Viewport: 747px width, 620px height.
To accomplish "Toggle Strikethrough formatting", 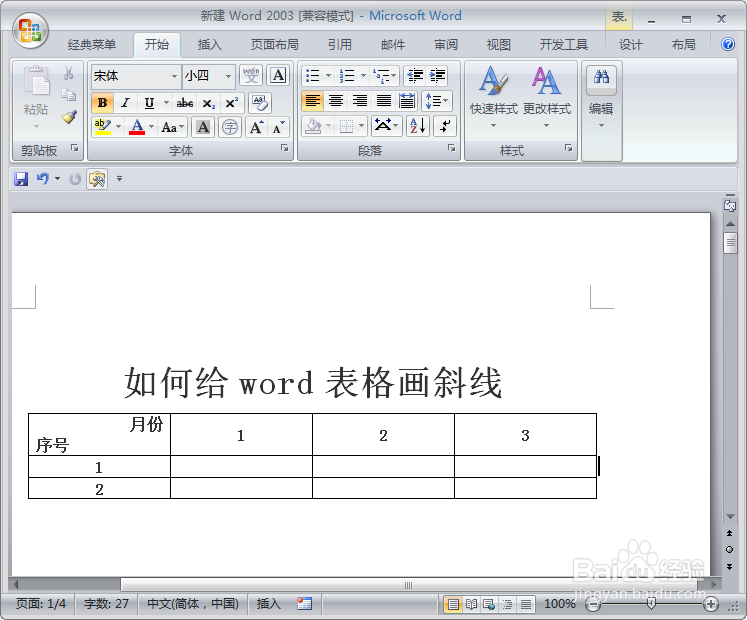I will coord(185,102).
